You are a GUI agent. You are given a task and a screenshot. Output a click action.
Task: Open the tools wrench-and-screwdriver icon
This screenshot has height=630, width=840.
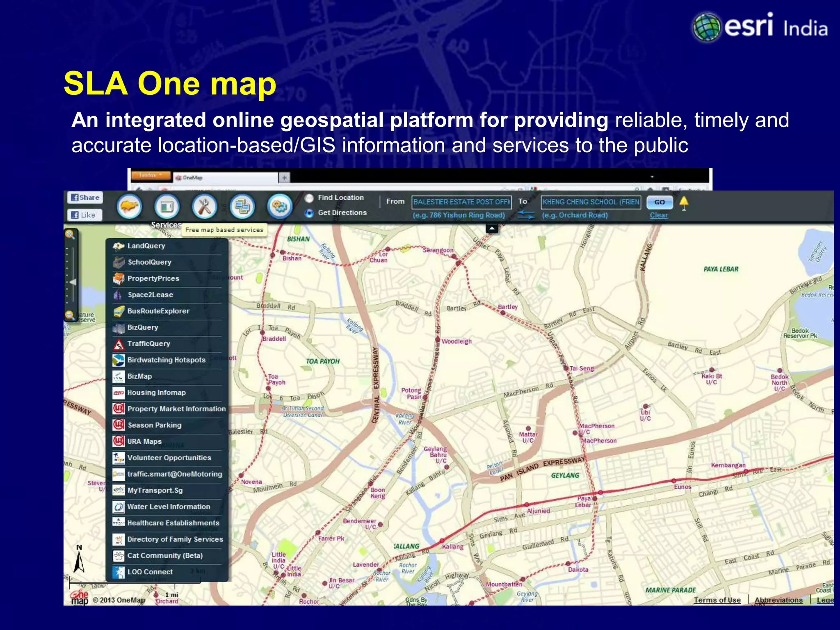204,206
